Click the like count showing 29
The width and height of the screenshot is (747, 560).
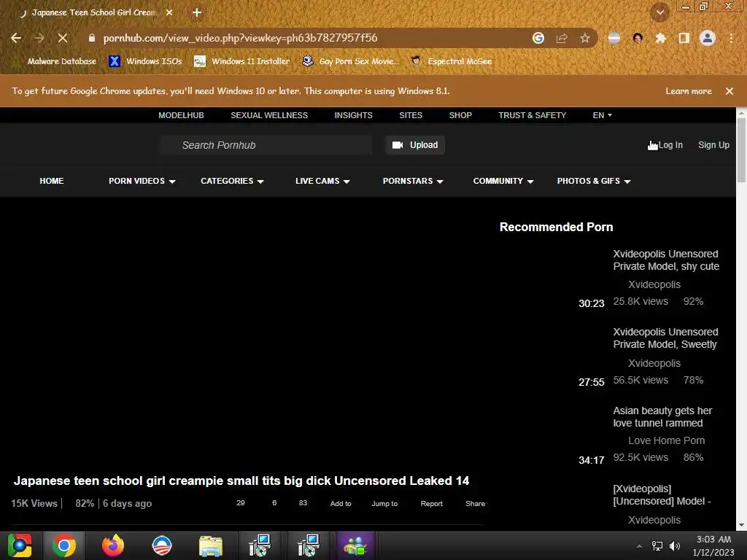pos(241,503)
